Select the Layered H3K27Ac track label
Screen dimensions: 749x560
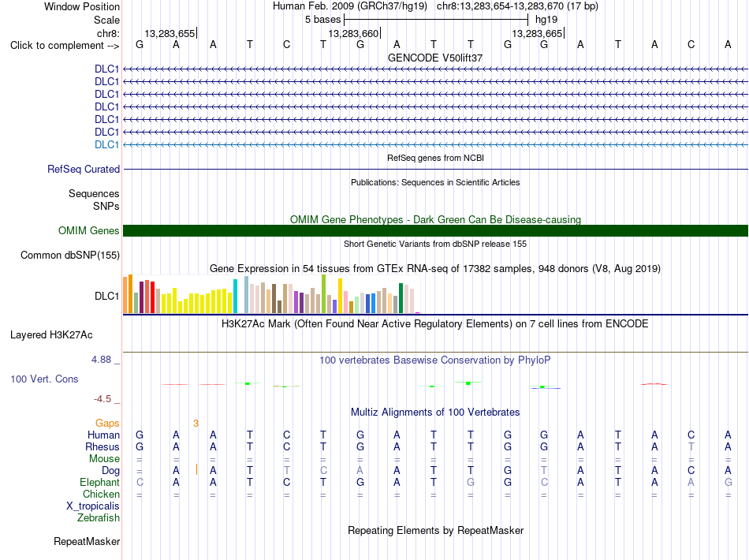(x=51, y=335)
